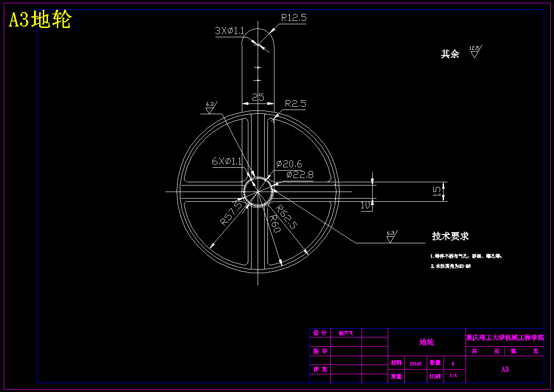Select the "技术要求" heading

click(450, 236)
